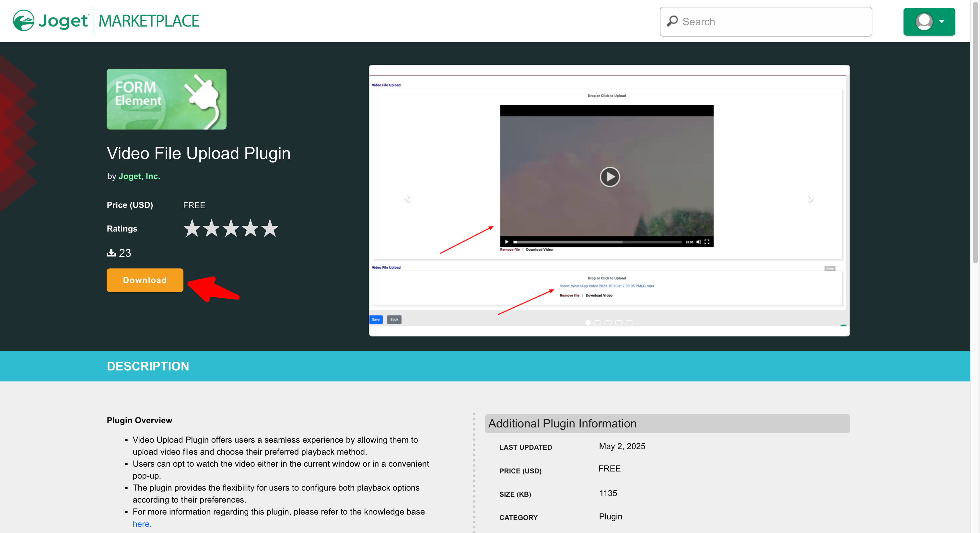The image size is (980, 533).
Task: Click the 'CATEGORY' label
Action: pyautogui.click(x=518, y=517)
